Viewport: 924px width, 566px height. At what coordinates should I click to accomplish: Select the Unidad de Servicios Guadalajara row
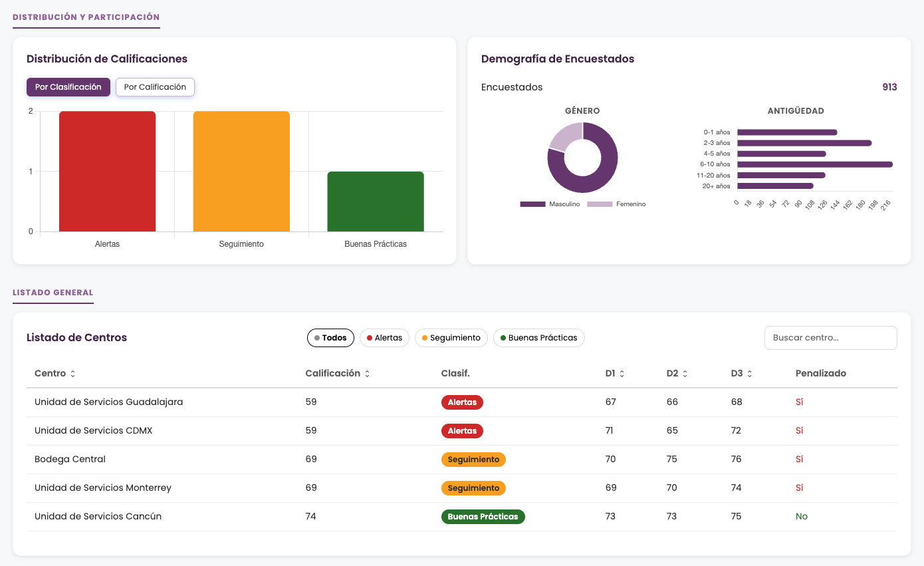point(462,402)
